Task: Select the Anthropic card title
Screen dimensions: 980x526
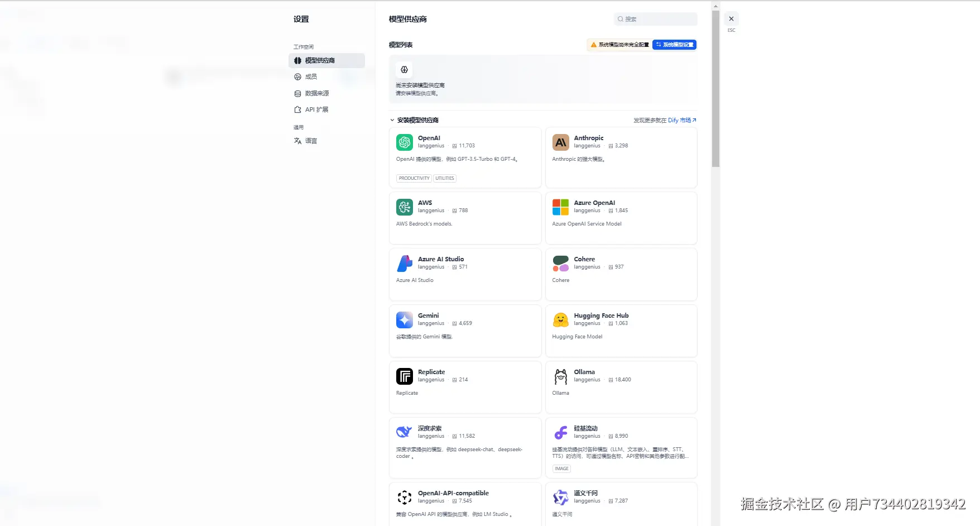Action: (x=589, y=138)
